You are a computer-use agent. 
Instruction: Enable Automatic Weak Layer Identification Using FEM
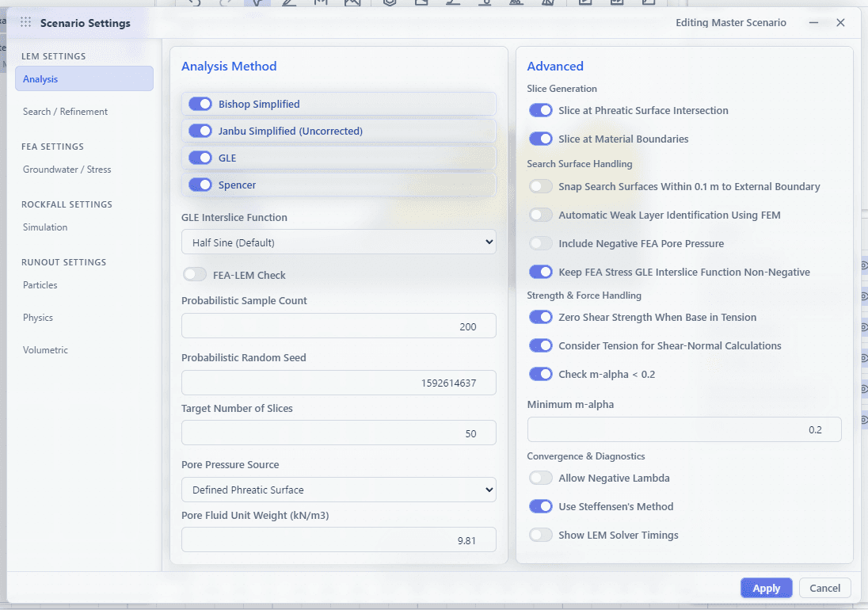(540, 215)
